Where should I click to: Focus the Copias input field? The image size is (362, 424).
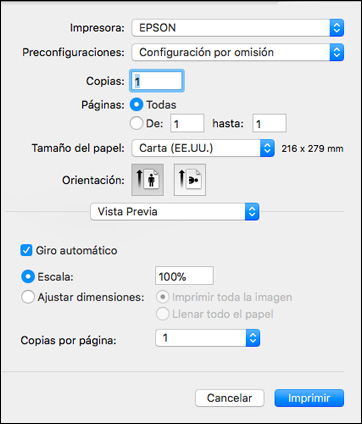157,81
